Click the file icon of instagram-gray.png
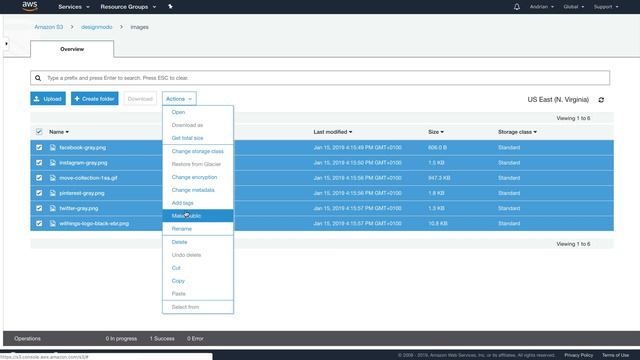 53,162
